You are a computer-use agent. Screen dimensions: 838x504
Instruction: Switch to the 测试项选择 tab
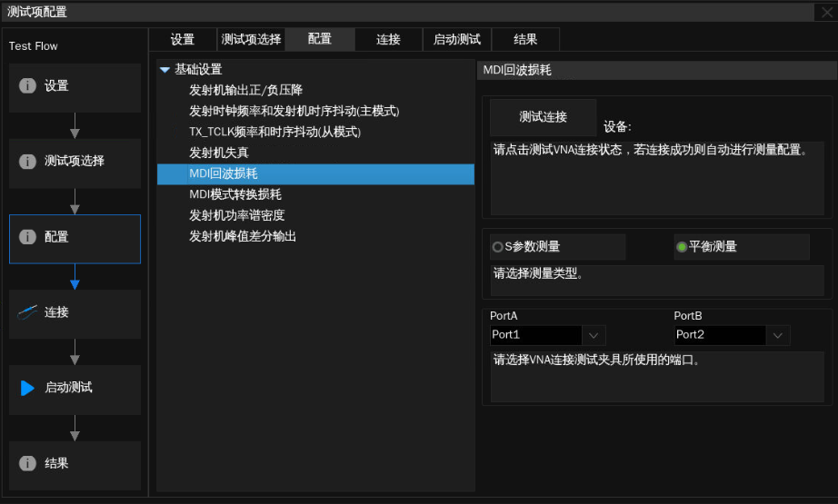pos(251,39)
